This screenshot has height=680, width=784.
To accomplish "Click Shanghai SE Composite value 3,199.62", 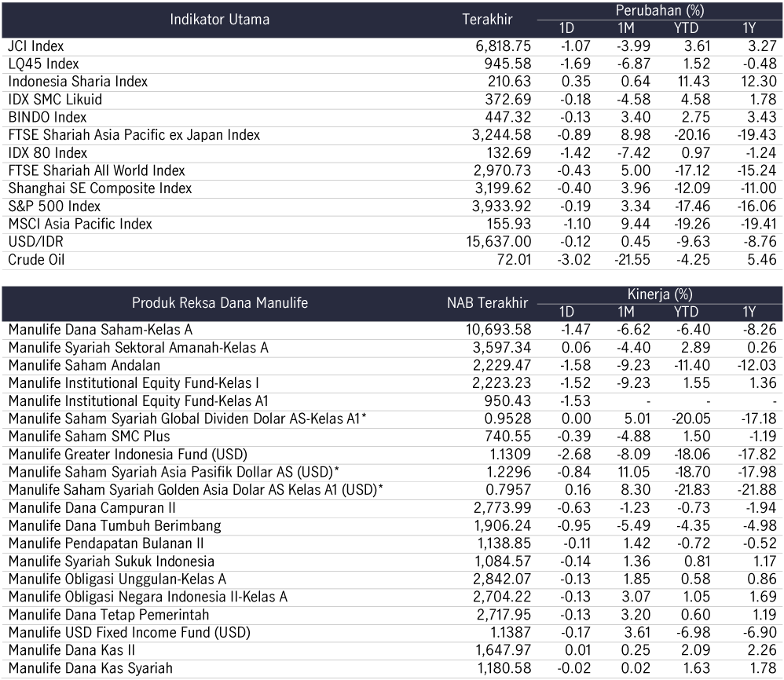I will coord(503,189).
